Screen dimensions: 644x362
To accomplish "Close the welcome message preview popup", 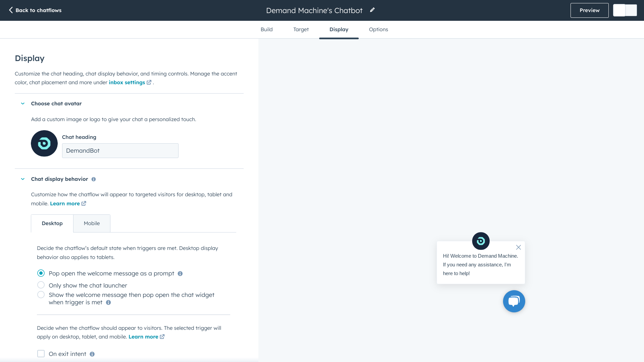I will (x=518, y=247).
